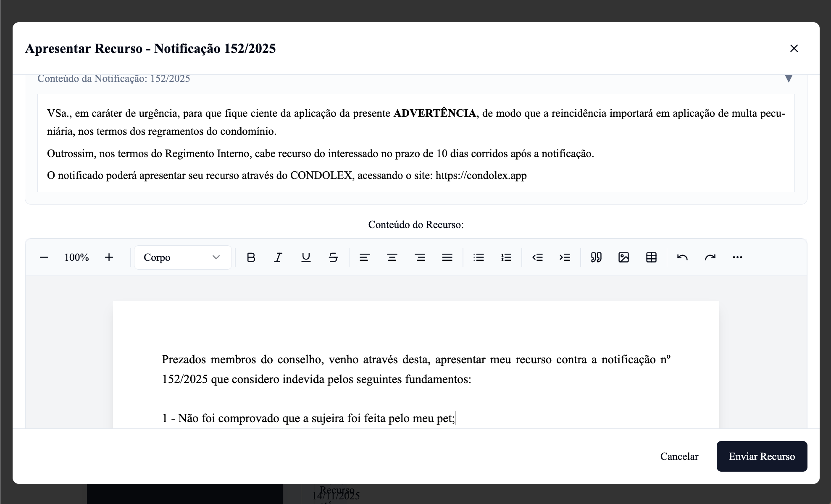Redo the last undone change

point(710,257)
